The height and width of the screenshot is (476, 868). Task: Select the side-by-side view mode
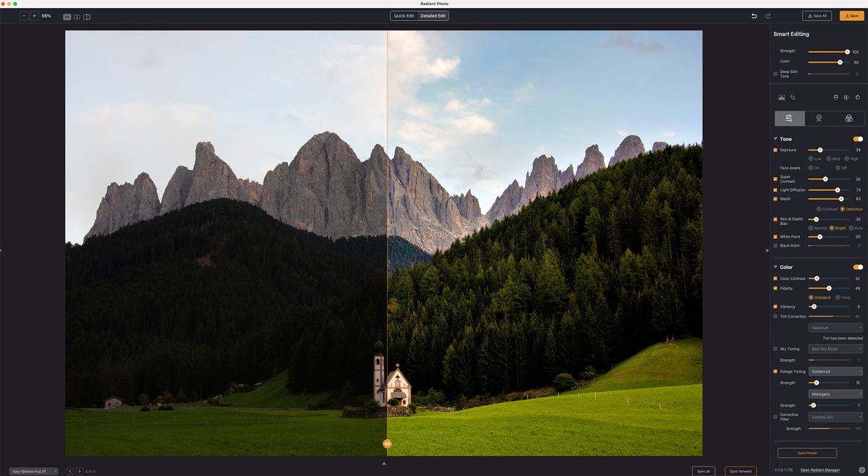[77, 17]
